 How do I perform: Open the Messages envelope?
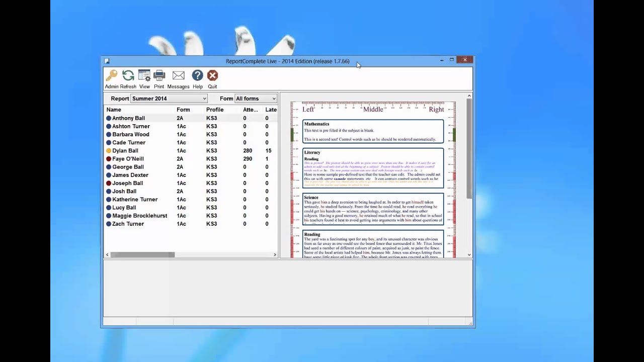[178, 79]
